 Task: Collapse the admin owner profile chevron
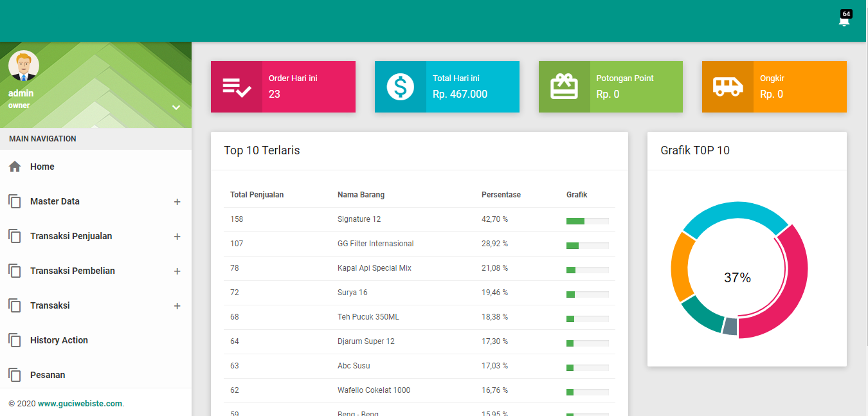pyautogui.click(x=176, y=107)
